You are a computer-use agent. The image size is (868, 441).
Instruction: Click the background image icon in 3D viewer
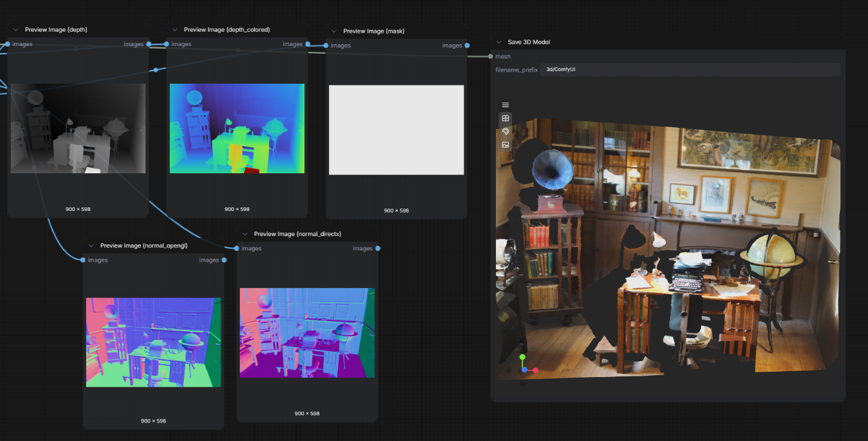click(505, 145)
